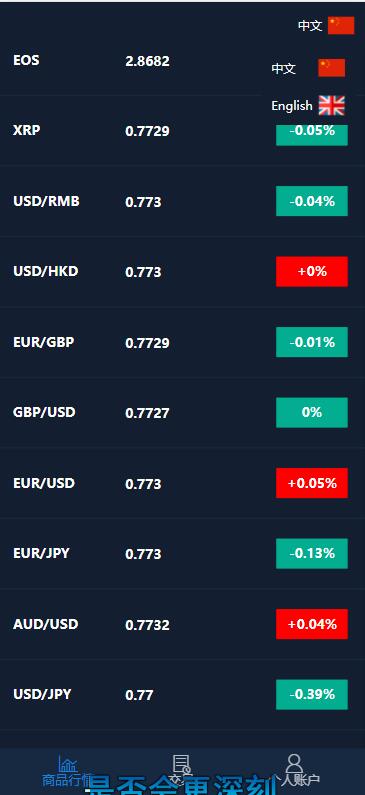Select the AUD/USD price 0.7732
Viewport: 365px width, 795px height.
coord(148,625)
